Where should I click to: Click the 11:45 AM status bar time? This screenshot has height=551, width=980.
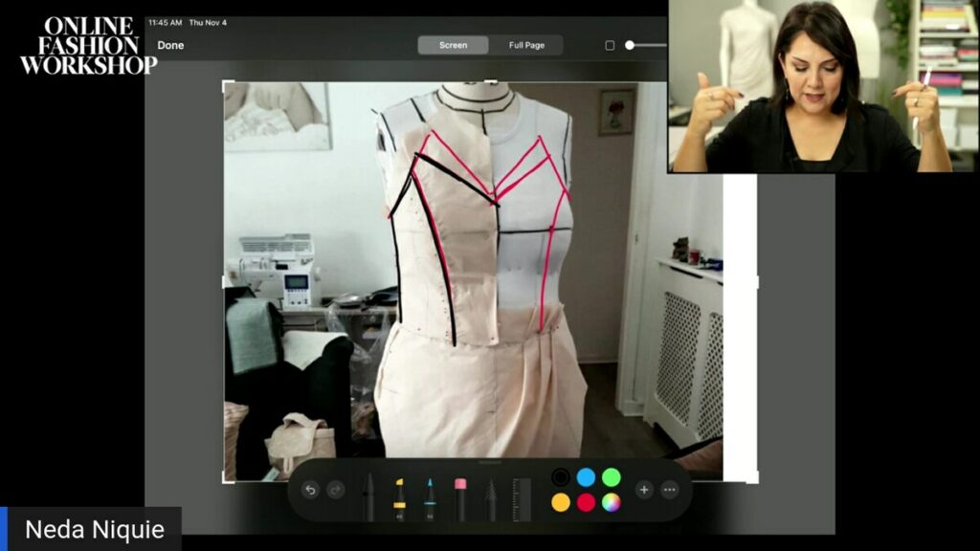(165, 23)
